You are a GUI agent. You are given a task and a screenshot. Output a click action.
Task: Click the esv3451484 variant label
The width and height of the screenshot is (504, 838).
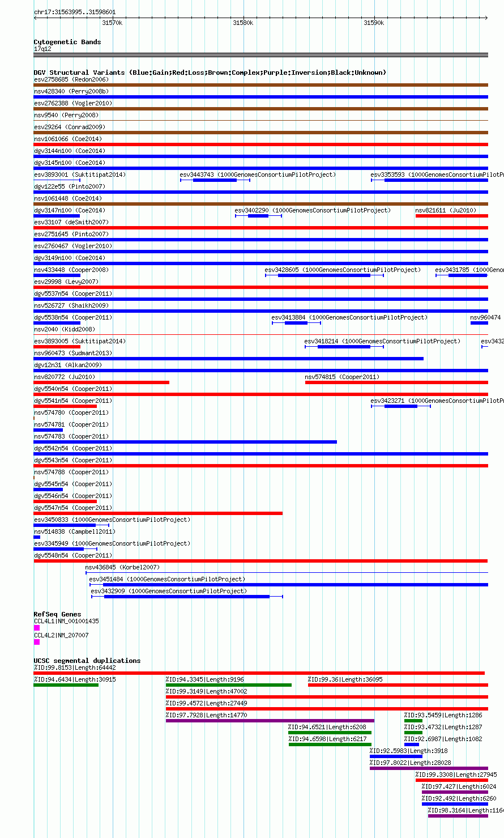click(167, 579)
